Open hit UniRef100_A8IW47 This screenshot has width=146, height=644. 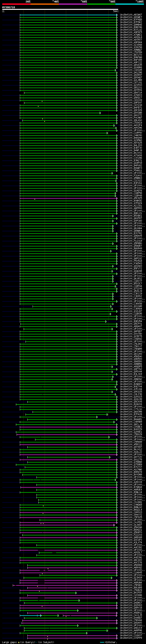131,15
